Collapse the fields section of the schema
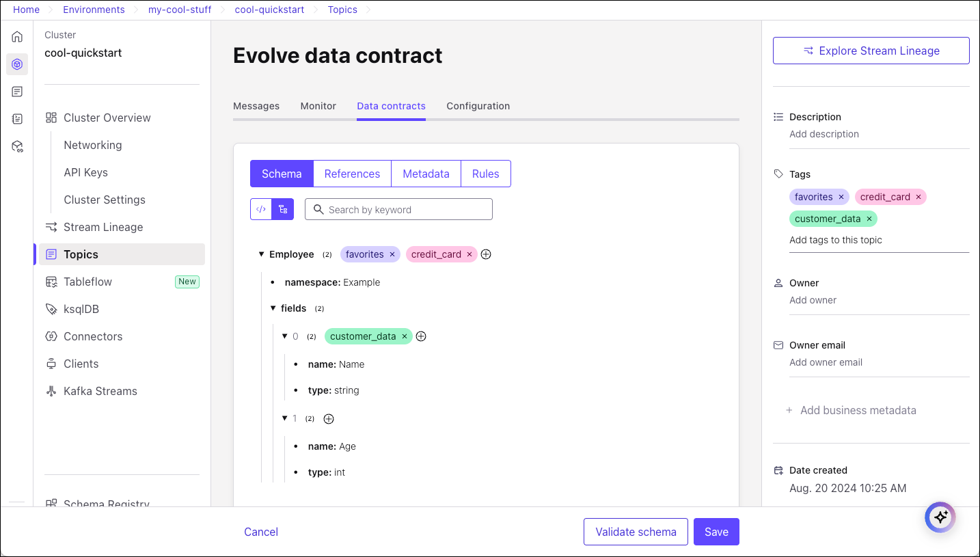 [x=273, y=308]
